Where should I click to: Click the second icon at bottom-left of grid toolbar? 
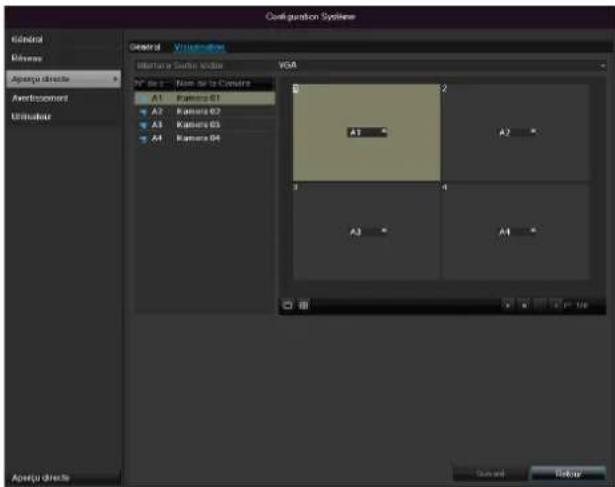[x=304, y=305]
